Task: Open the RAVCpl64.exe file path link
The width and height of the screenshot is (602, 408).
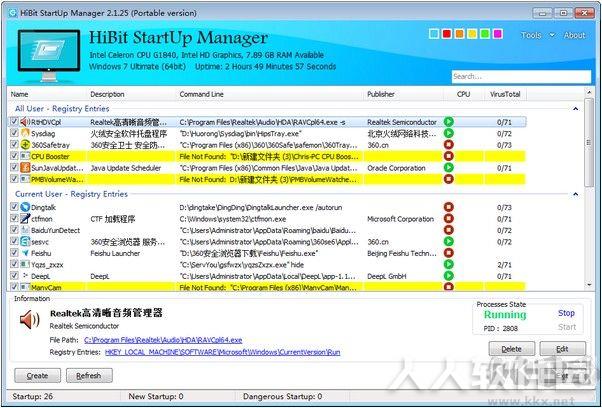Action: (163, 340)
